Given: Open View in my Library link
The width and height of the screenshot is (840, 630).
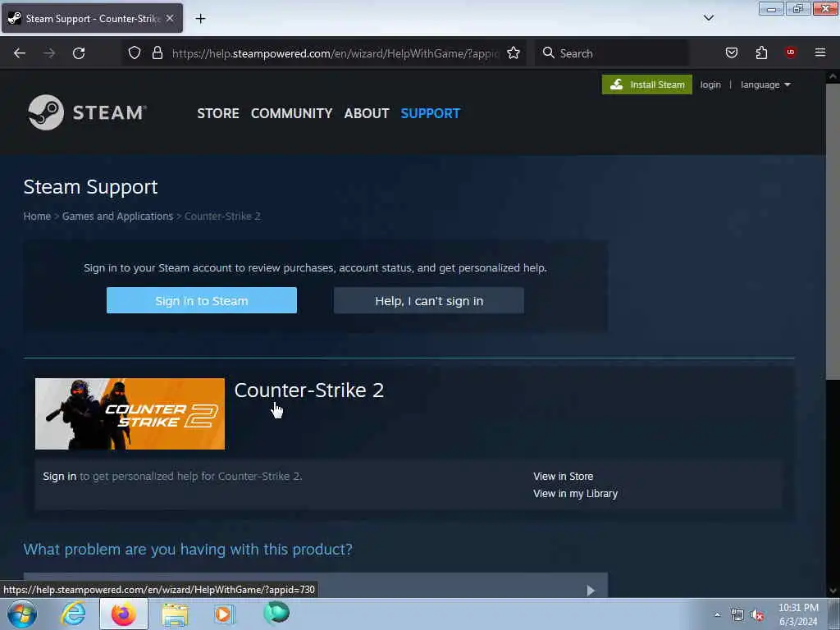Looking at the screenshot, I should tap(575, 493).
